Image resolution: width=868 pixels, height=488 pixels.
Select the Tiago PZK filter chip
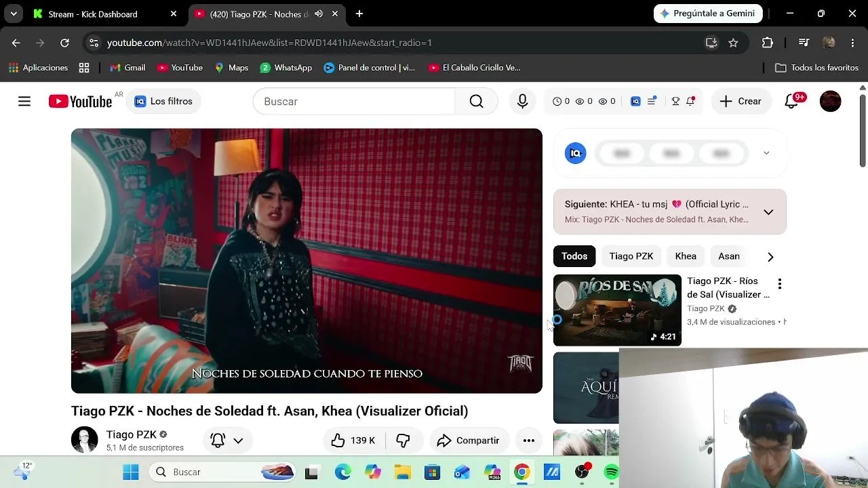(x=631, y=256)
